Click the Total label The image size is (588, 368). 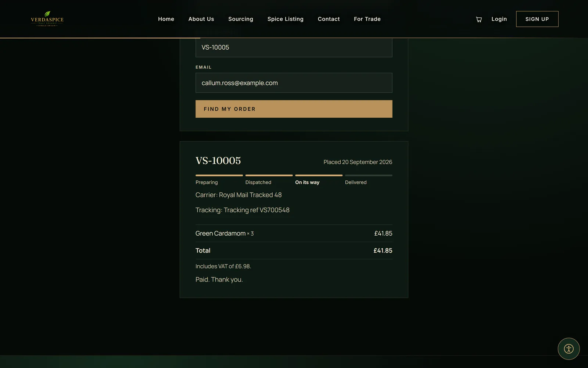coord(203,251)
